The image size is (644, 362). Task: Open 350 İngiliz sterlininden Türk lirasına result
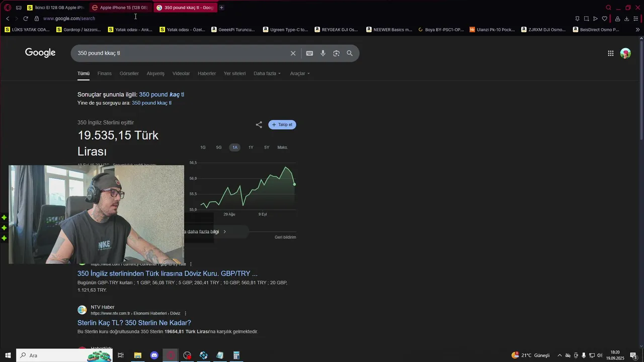[x=168, y=274]
